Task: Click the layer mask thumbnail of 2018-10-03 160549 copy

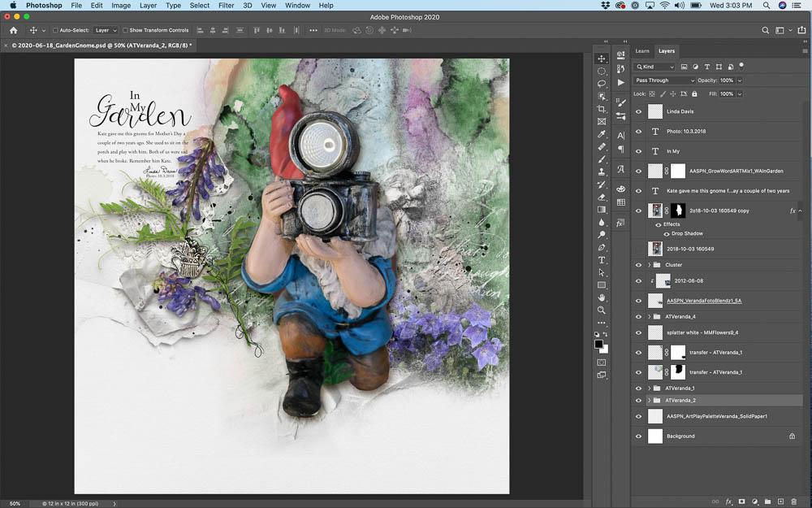Action: (x=678, y=211)
